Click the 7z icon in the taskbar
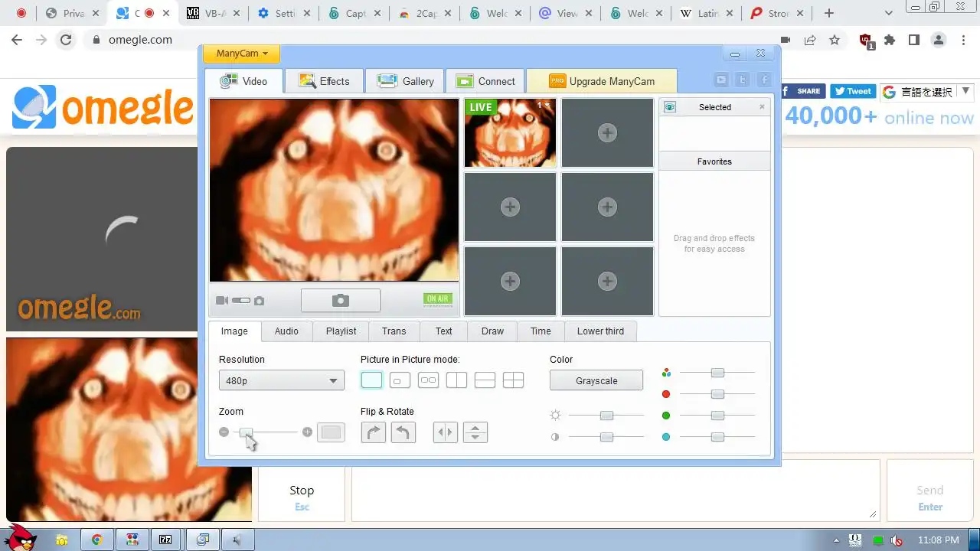This screenshot has width=980, height=551. tap(165, 540)
